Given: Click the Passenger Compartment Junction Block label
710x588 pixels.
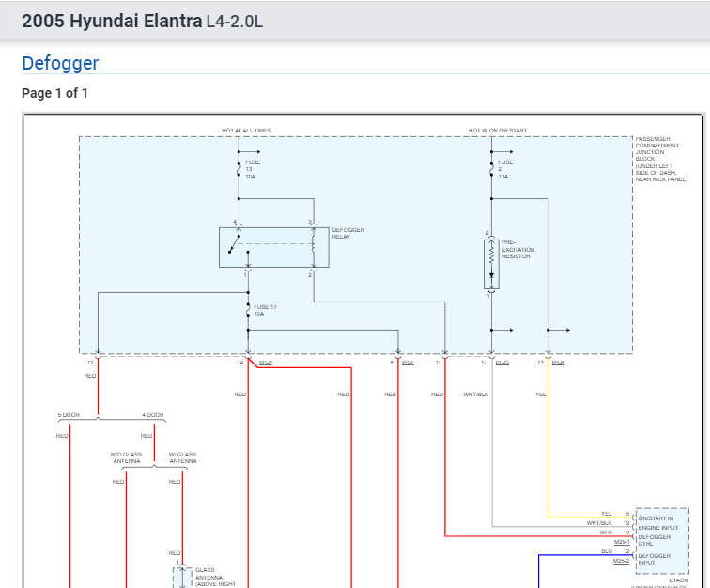Looking at the screenshot, I should [661, 159].
